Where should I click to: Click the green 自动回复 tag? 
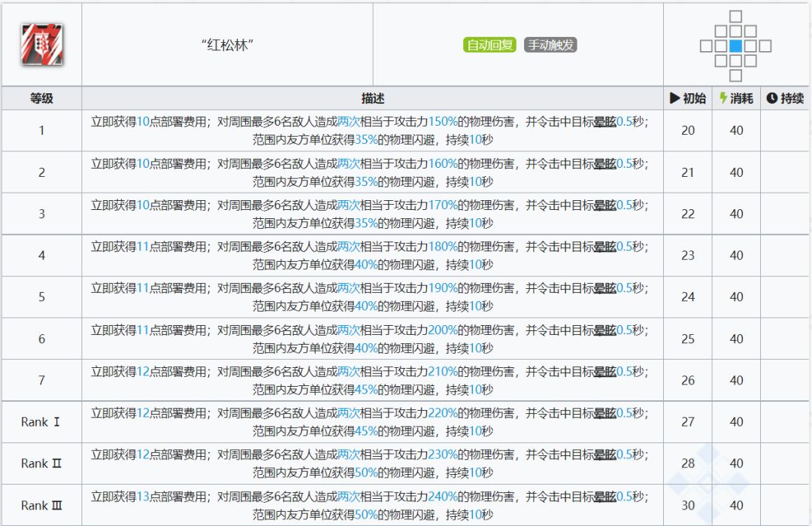pyautogui.click(x=489, y=45)
